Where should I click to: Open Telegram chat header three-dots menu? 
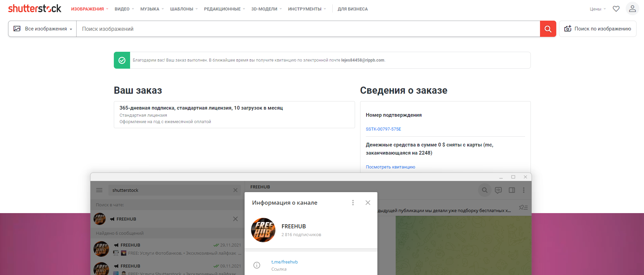click(524, 190)
